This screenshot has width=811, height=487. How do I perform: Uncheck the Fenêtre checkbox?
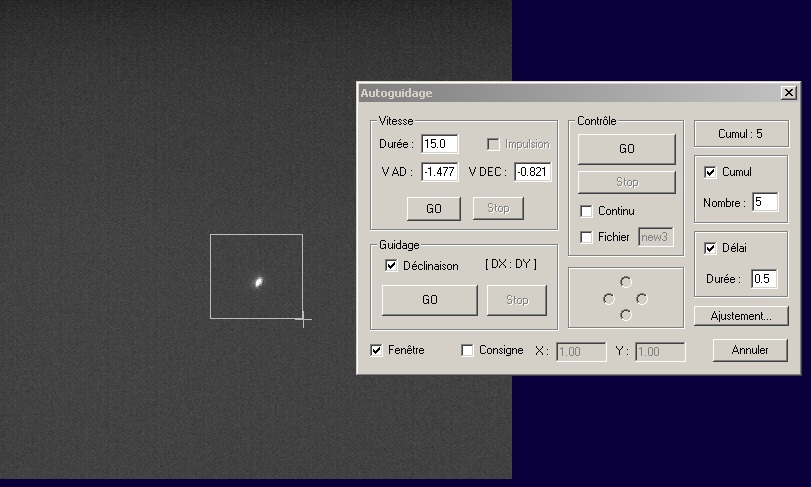point(376,351)
